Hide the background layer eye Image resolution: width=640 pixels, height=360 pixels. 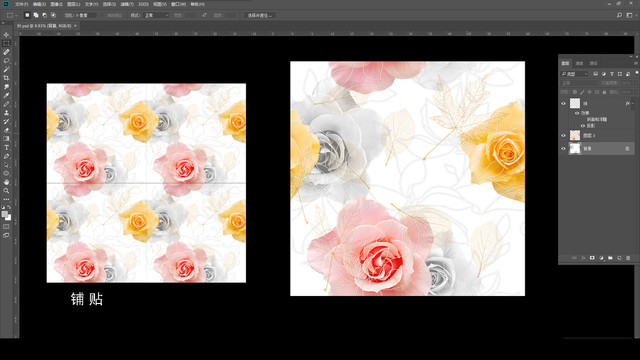[x=563, y=149]
